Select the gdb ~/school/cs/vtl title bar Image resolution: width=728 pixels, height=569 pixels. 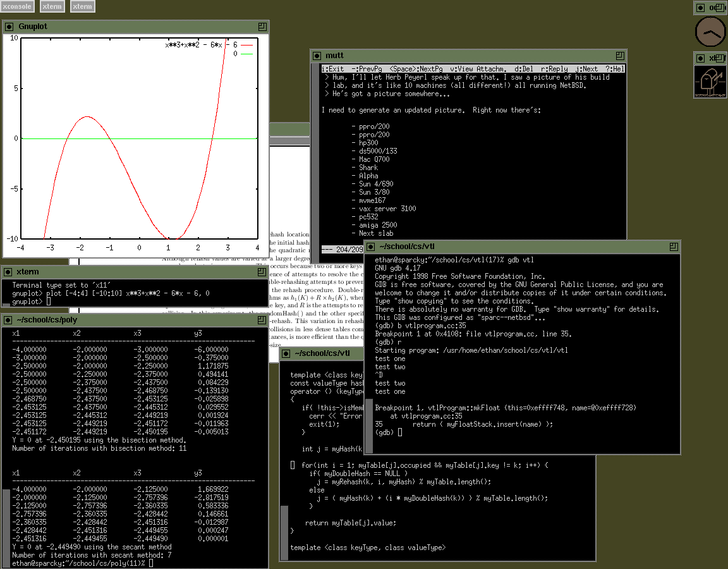click(523, 247)
